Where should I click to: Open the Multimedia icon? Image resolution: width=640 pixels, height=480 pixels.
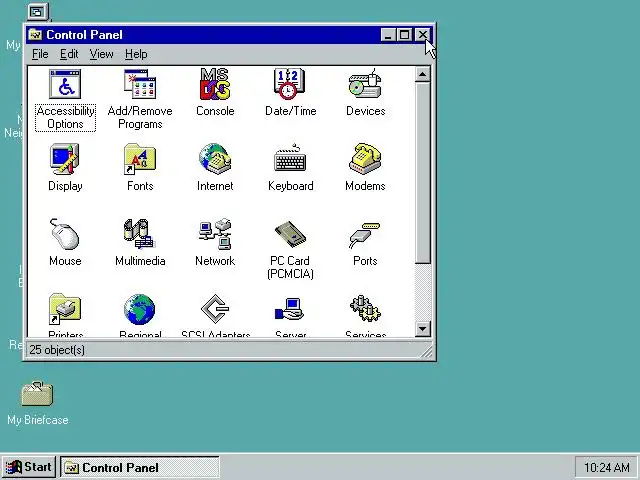click(139, 234)
